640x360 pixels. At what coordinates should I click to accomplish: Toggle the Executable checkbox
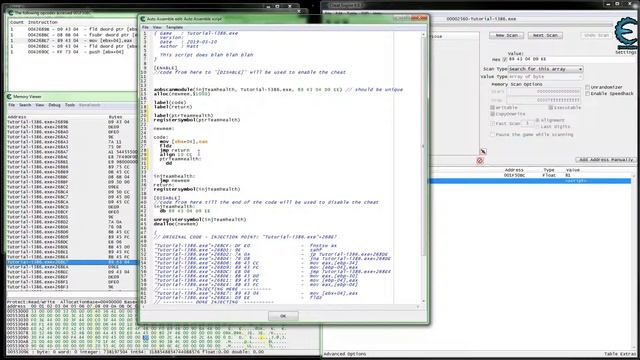551,108
